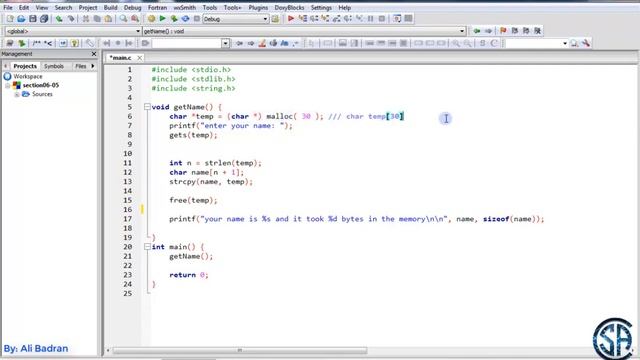
Task: Open the wxSmith menu
Action: click(x=184, y=7)
